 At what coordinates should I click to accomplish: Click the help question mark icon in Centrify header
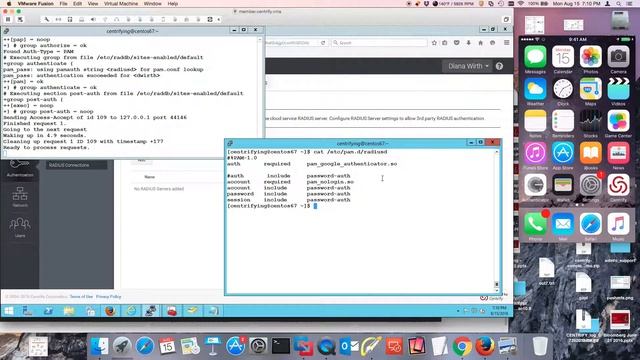(499, 66)
